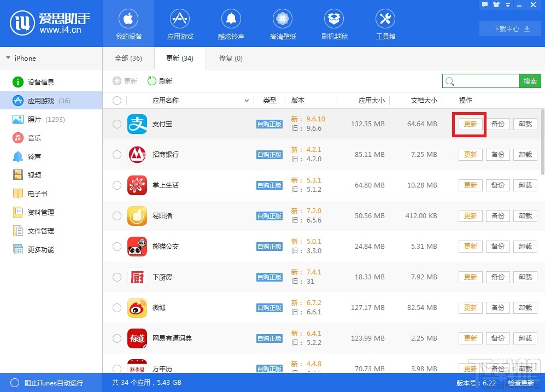This screenshot has width=545, height=392.
Task: Open the skin shirt icon in title bar
Action: coord(496,5)
